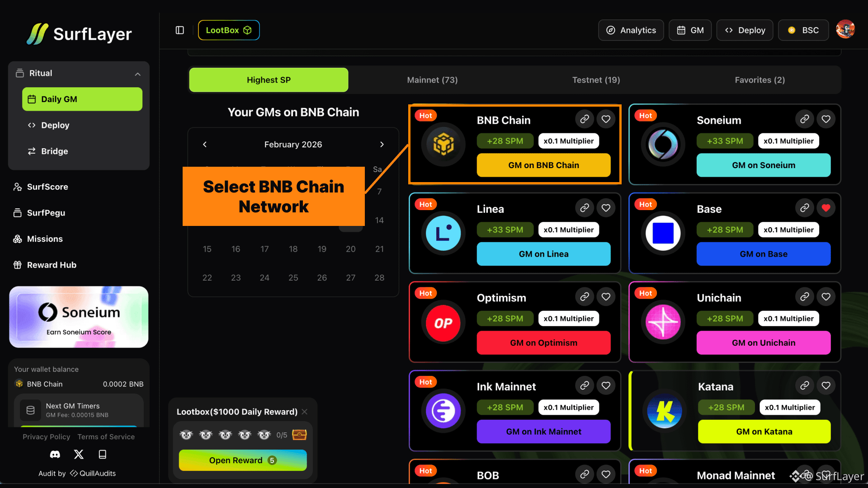Favorite the Linea network heart
868x488 pixels.
click(606, 208)
